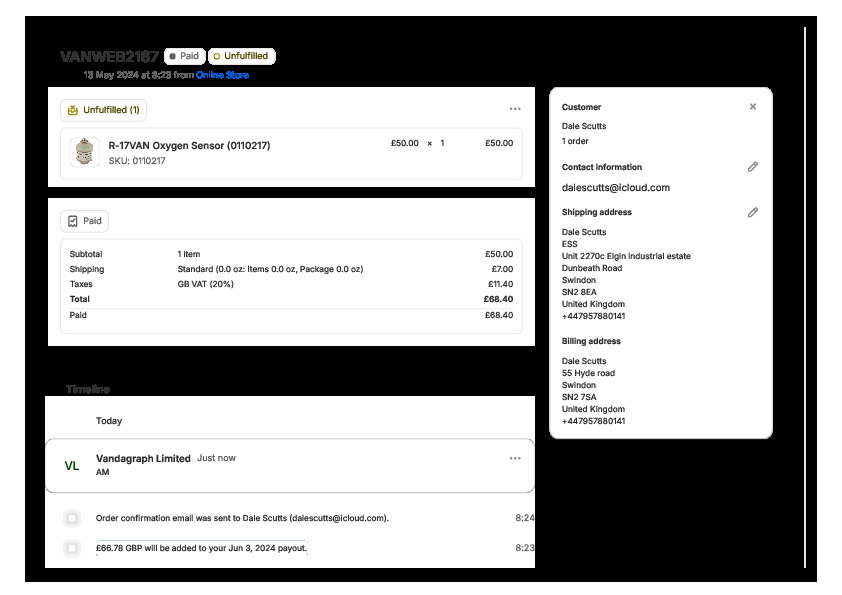Click the Paid status badge near order number
This screenshot has width=842, height=595.
[184, 56]
